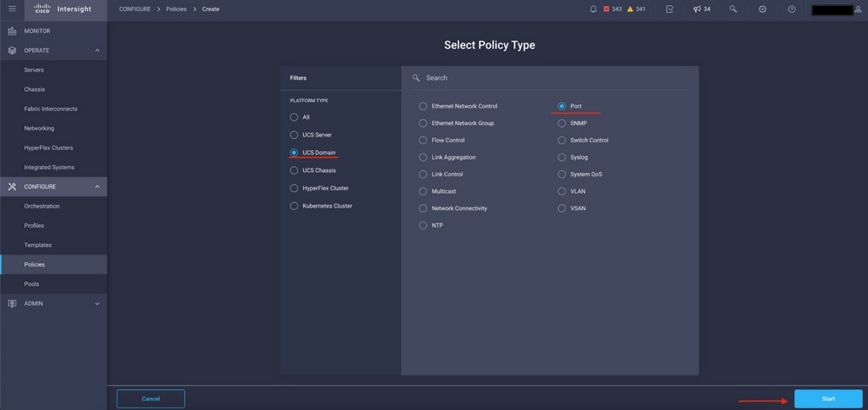Screen dimensions: 868x410
Task: Choose Ethernet Network Group policy
Action: coord(423,123)
